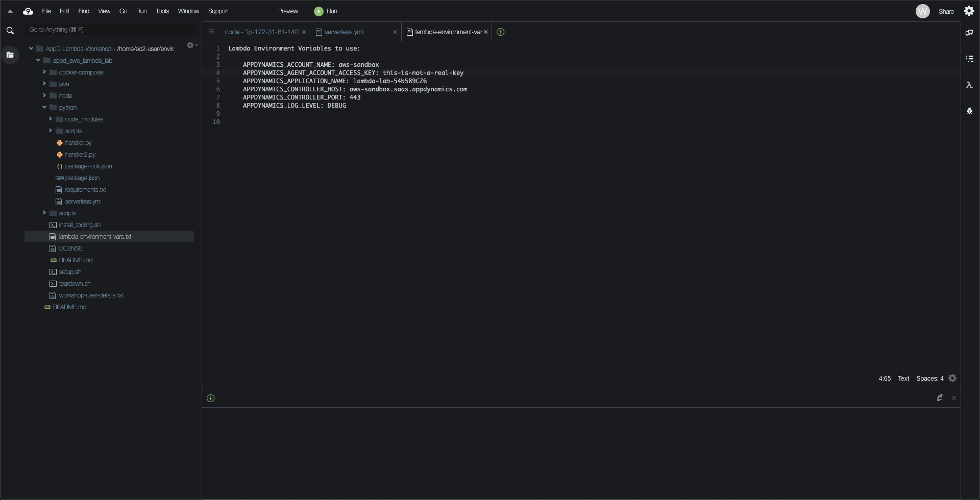Expand the node_modules folder
Screen dimensions: 980x500
click(51, 119)
